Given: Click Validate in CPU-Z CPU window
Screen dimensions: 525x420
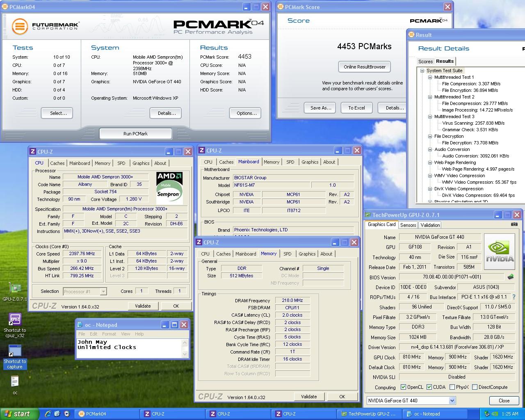Looking at the screenshot, I should pos(143,306).
